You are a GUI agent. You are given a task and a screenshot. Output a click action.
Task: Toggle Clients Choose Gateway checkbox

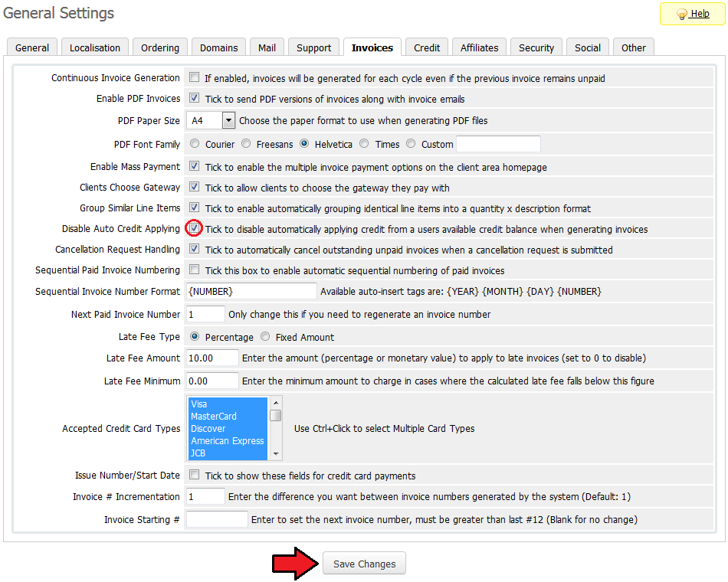194,187
